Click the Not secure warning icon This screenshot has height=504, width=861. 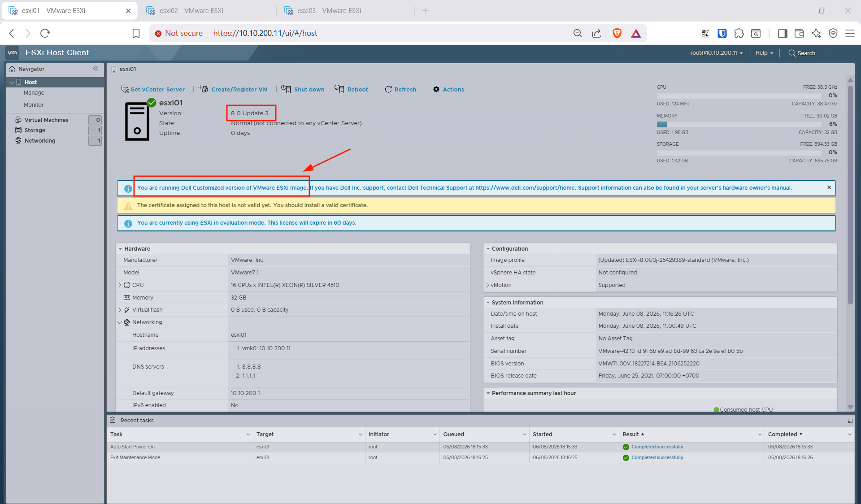[x=158, y=34]
